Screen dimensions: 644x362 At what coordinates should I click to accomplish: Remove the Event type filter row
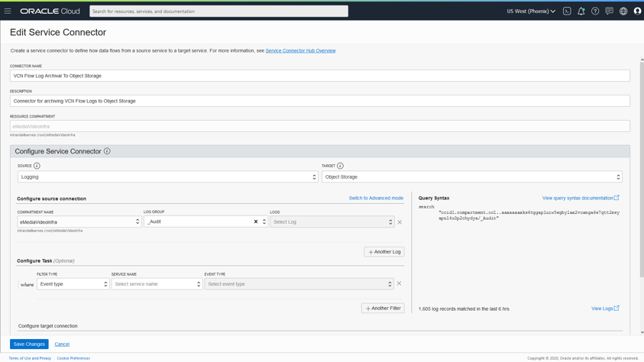[x=399, y=283]
